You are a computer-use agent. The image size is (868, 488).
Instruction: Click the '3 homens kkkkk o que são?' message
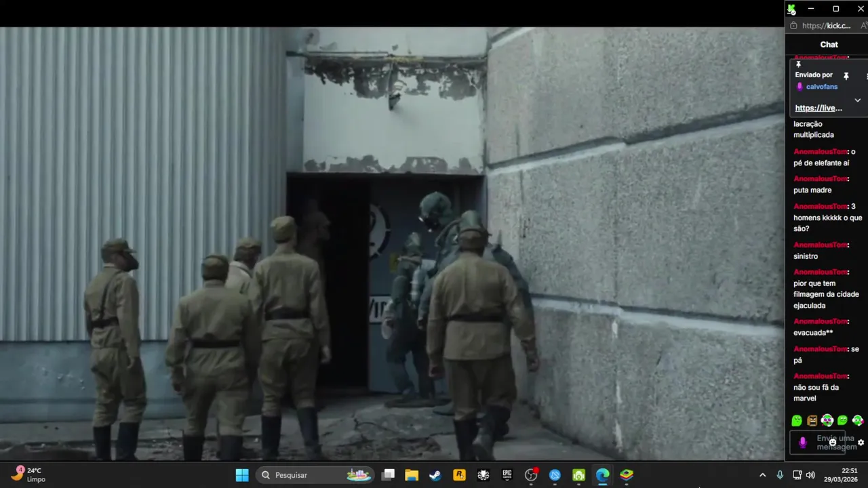point(827,218)
